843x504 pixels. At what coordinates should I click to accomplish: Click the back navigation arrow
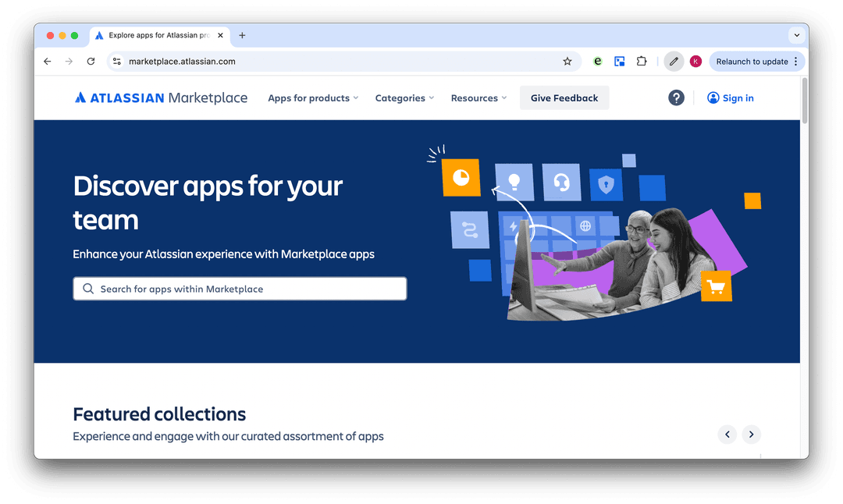(x=47, y=60)
